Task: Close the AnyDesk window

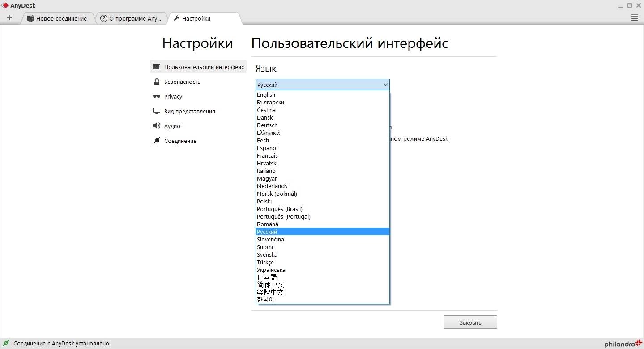Action: tap(638, 5)
